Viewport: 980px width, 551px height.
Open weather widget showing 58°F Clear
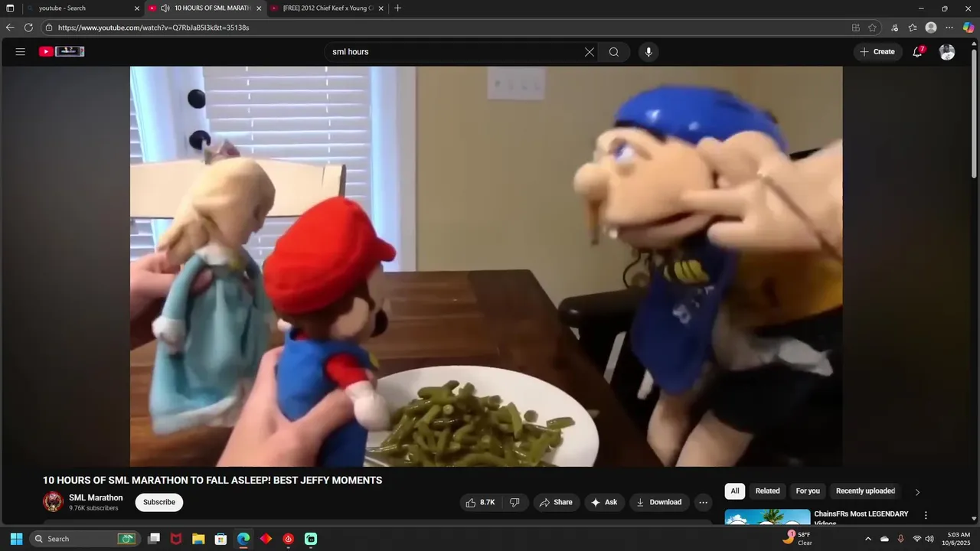[798, 539]
